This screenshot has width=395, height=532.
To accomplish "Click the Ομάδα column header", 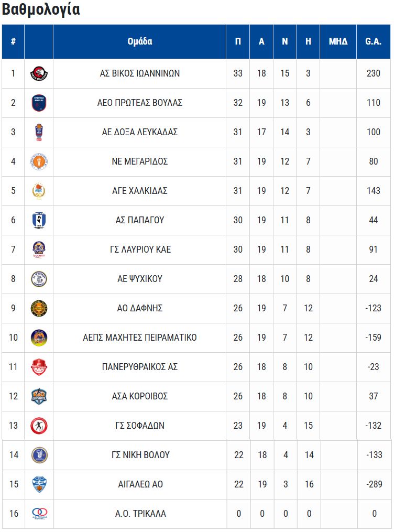I will tap(140, 41).
